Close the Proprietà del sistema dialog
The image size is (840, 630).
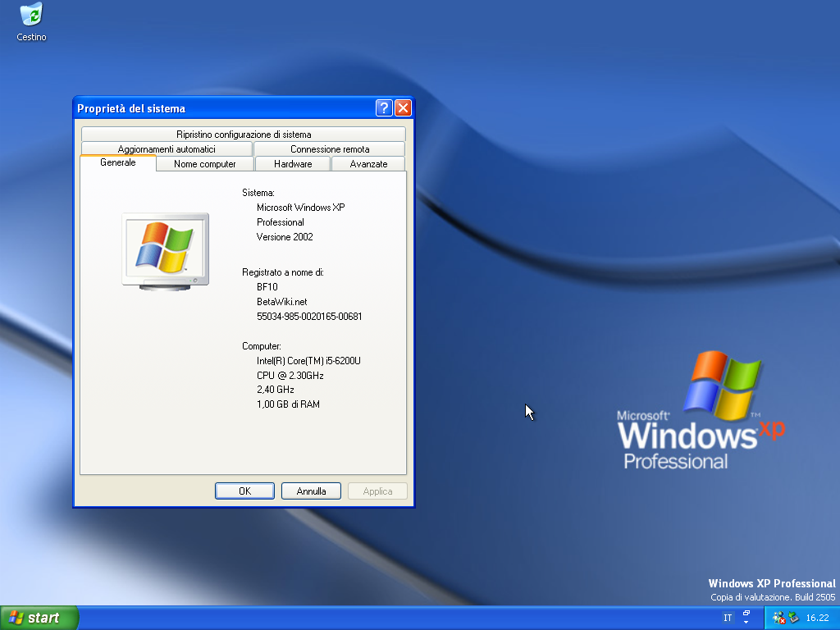(403, 108)
